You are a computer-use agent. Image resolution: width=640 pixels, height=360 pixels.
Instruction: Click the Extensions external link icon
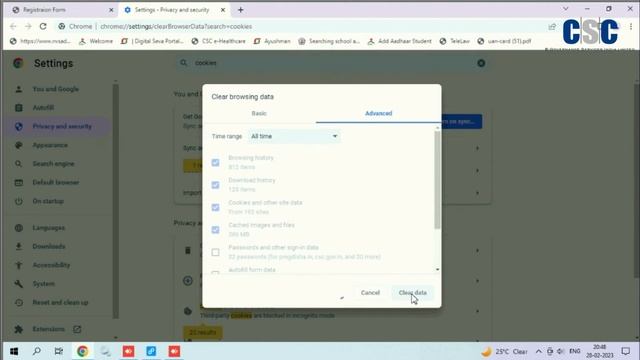77,329
